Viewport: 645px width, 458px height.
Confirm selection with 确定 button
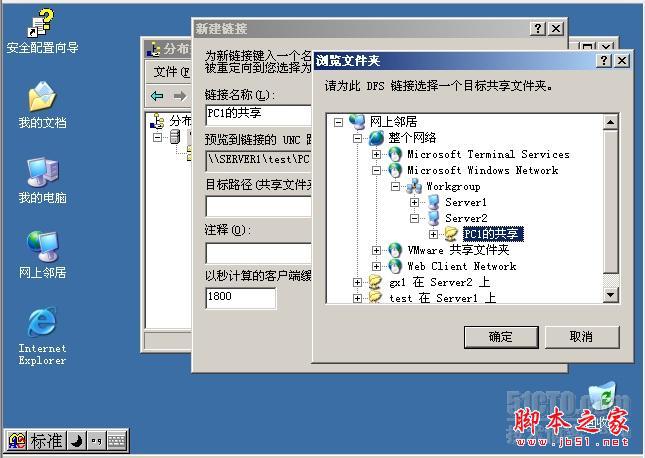(x=501, y=337)
